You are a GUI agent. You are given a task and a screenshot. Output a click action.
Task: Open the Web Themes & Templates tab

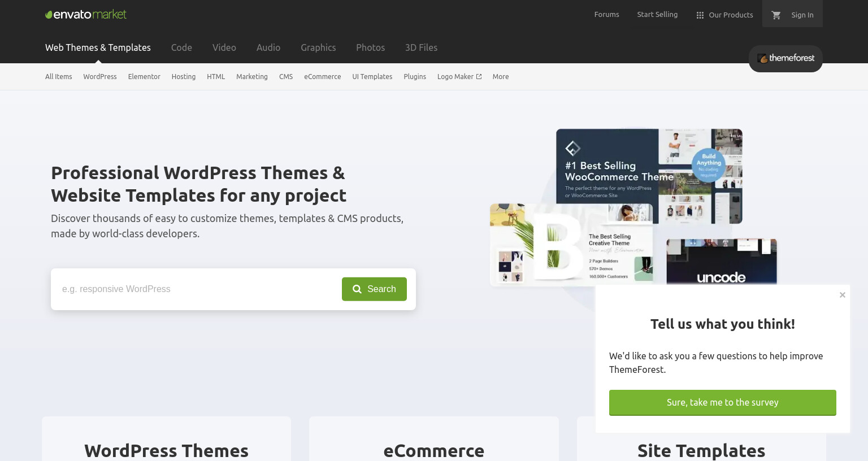(x=98, y=47)
